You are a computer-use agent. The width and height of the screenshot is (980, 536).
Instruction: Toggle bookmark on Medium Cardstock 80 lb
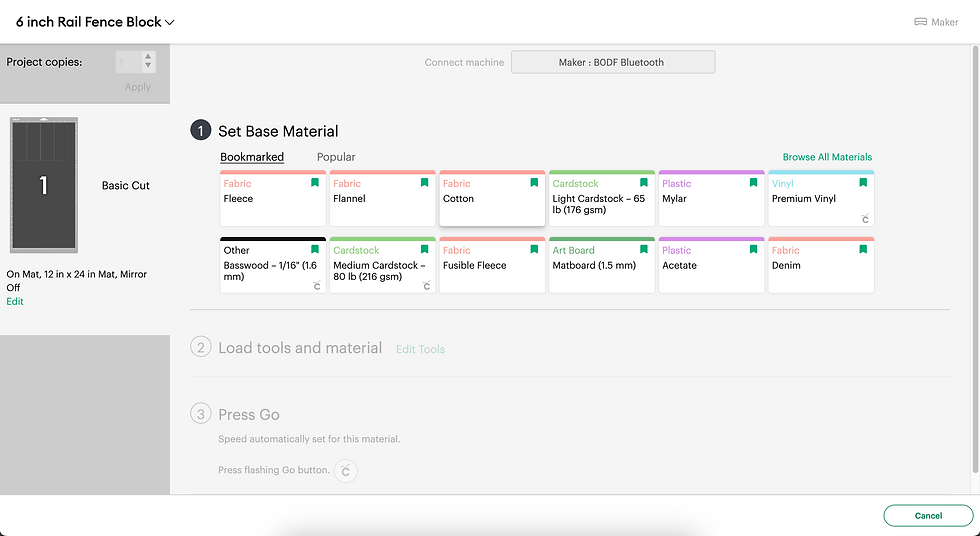click(x=424, y=249)
